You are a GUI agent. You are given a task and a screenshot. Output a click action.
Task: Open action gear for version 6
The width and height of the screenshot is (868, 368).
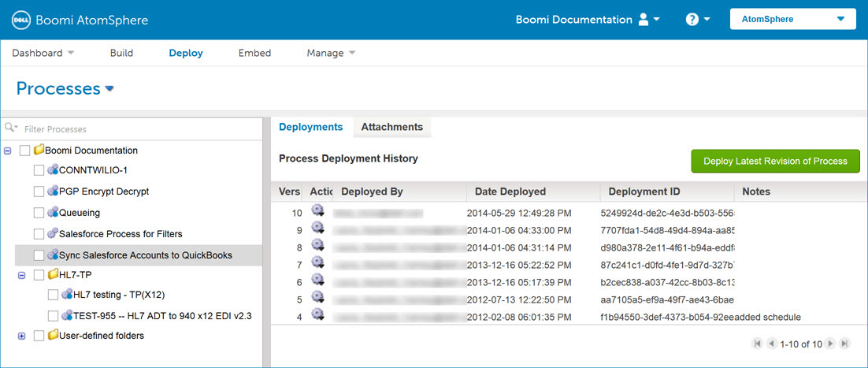(317, 279)
